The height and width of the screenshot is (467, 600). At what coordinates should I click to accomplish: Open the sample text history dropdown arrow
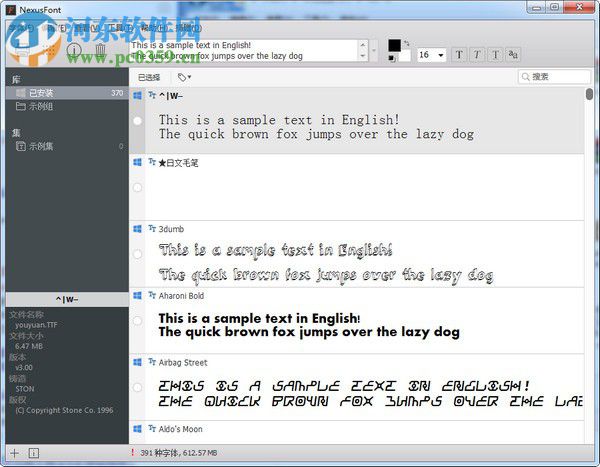coord(374,51)
